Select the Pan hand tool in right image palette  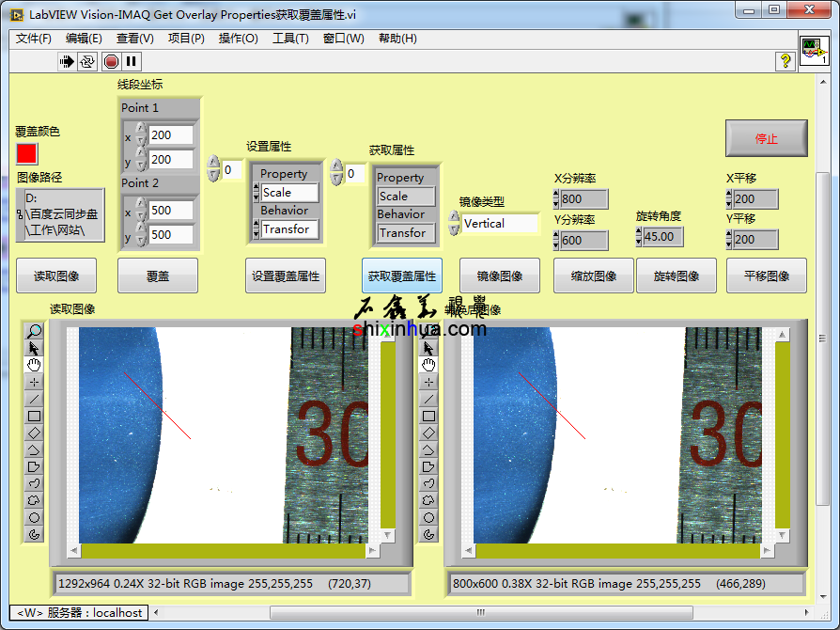coord(428,365)
